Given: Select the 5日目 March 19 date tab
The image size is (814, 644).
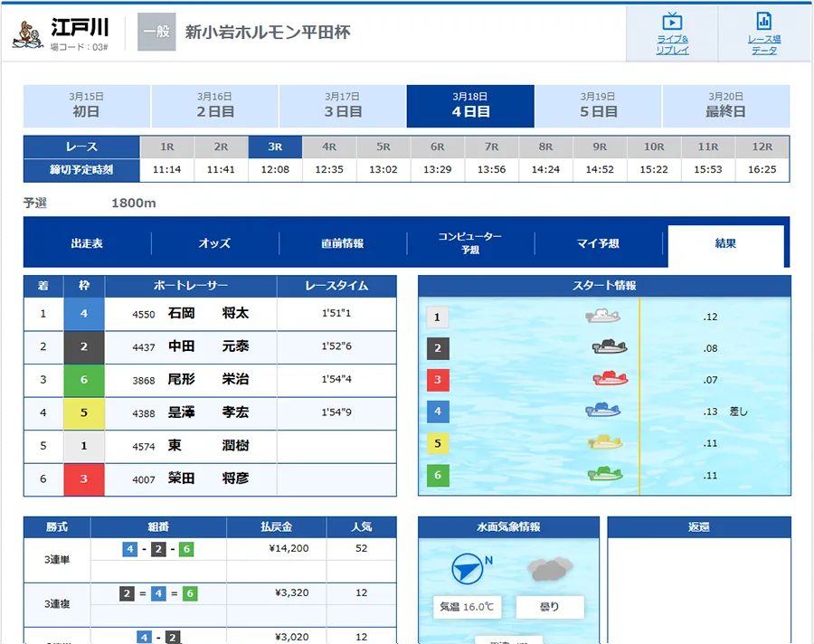Looking at the screenshot, I should [x=598, y=106].
